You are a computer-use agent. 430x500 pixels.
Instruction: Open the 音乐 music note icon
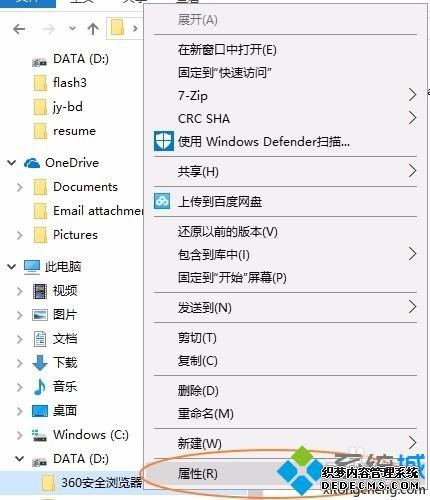40,387
